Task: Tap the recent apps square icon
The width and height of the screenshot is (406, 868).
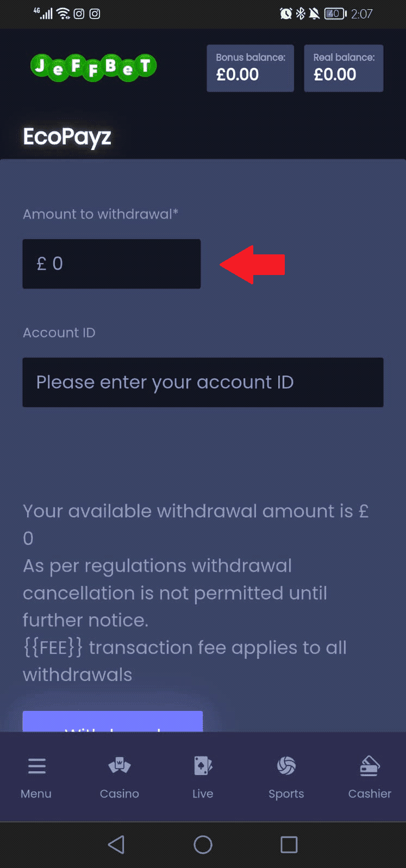Action: click(289, 845)
